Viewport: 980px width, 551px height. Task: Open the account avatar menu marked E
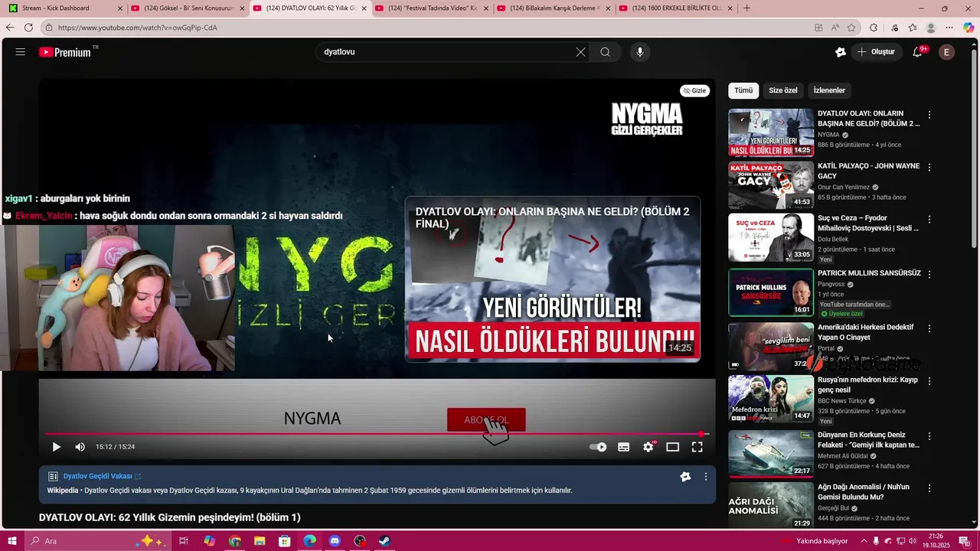pyautogui.click(x=947, y=52)
